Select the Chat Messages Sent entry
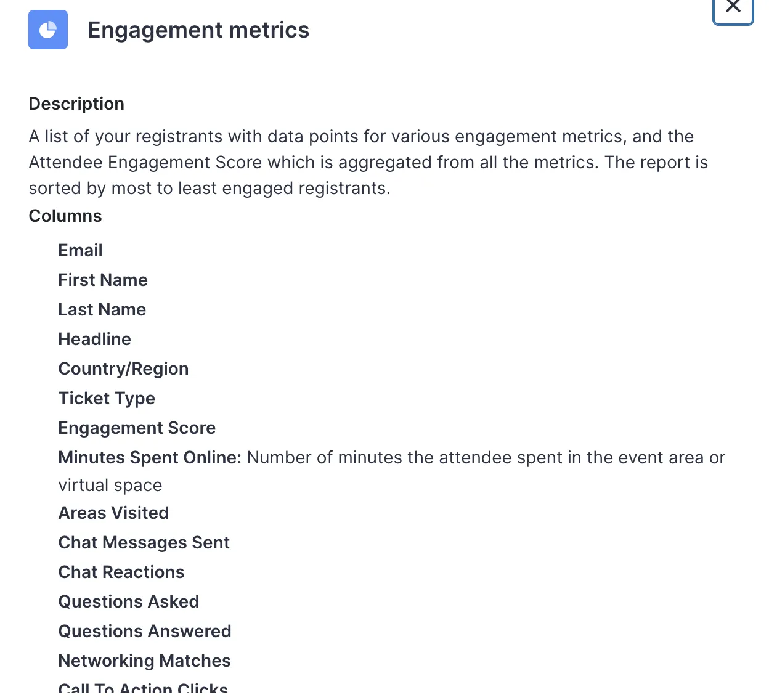Image resolution: width=769 pixels, height=700 pixels. pos(144,542)
